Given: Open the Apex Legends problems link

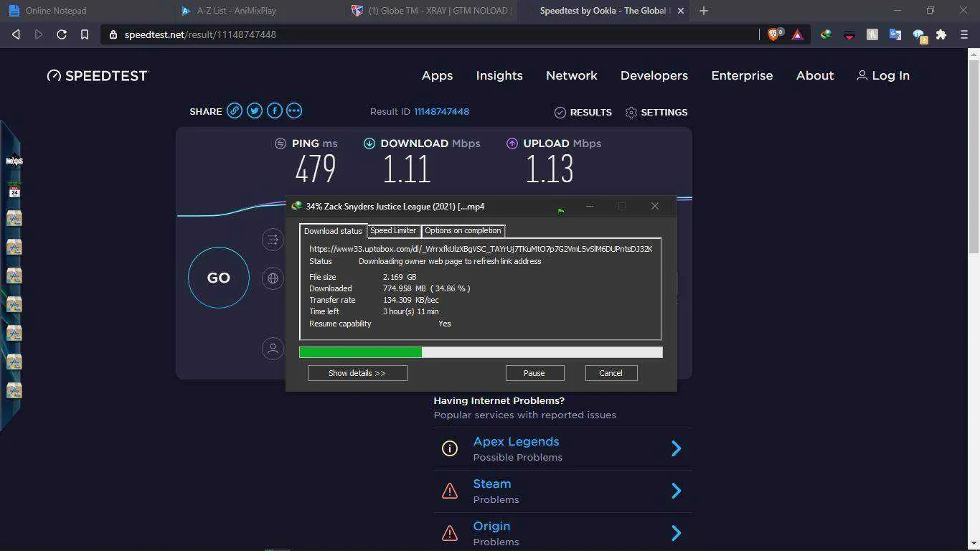Looking at the screenshot, I should [516, 441].
